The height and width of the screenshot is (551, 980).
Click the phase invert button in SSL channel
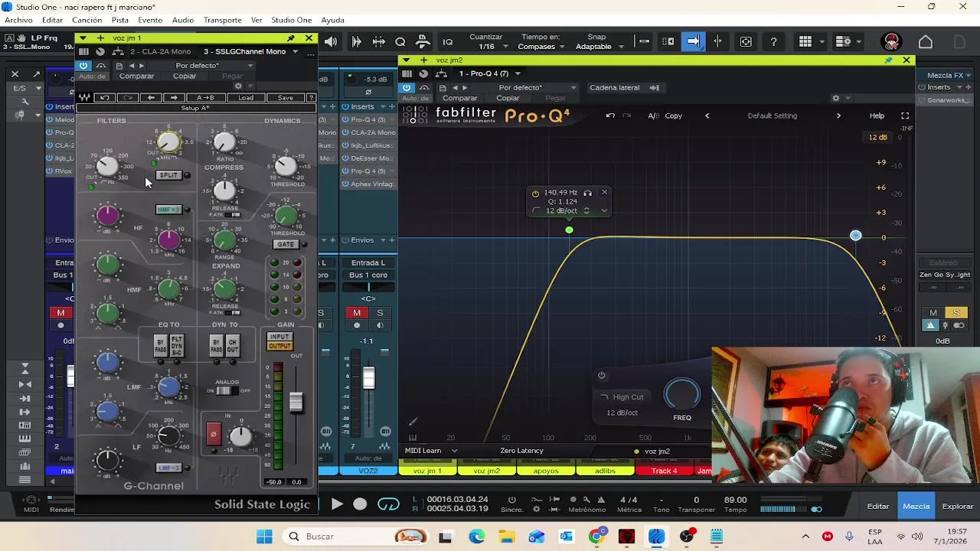[x=214, y=434]
